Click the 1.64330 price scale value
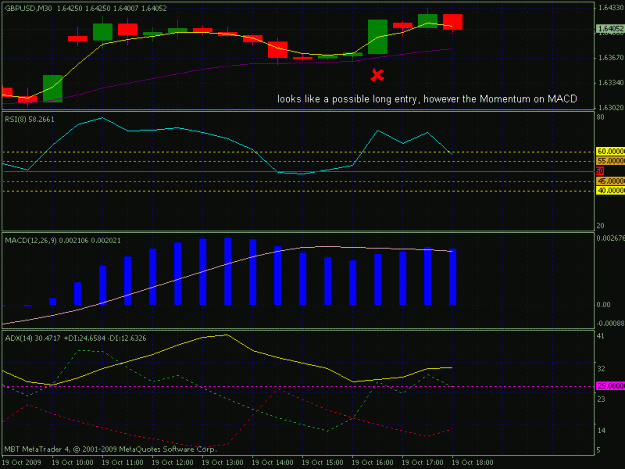 tap(611, 7)
